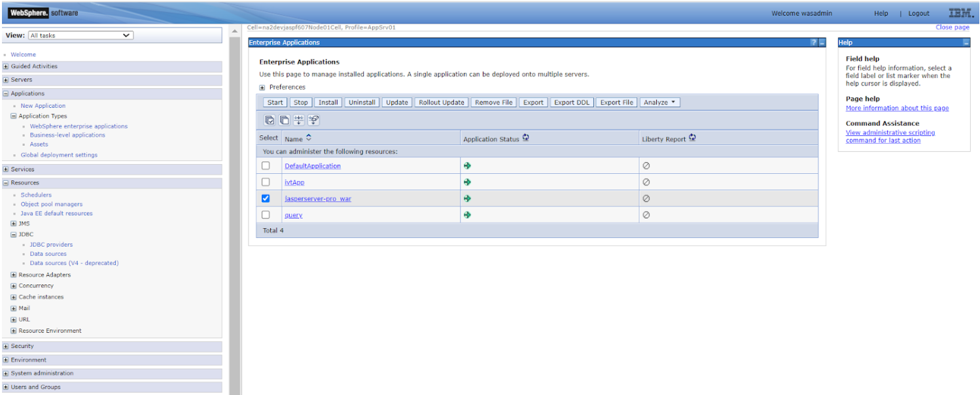980x395 pixels.
Task: Sort the table by Name column
Action: tap(309, 138)
